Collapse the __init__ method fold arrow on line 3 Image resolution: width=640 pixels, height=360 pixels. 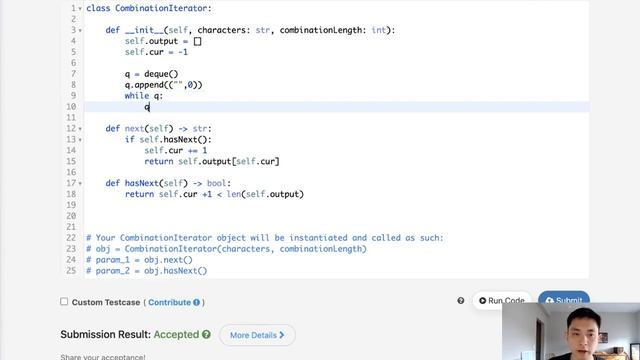pyautogui.click(x=80, y=31)
